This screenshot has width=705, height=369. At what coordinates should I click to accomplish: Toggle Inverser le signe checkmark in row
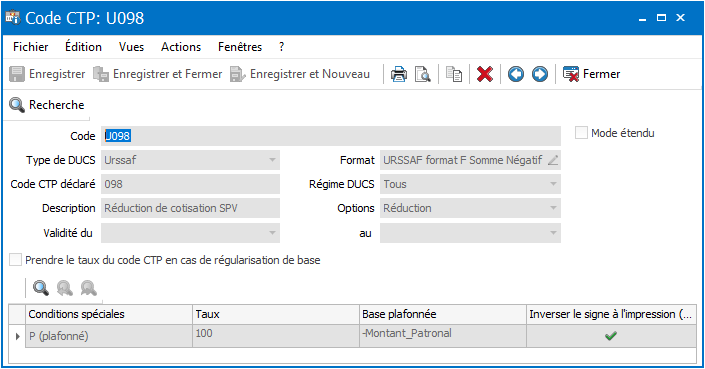click(x=611, y=336)
